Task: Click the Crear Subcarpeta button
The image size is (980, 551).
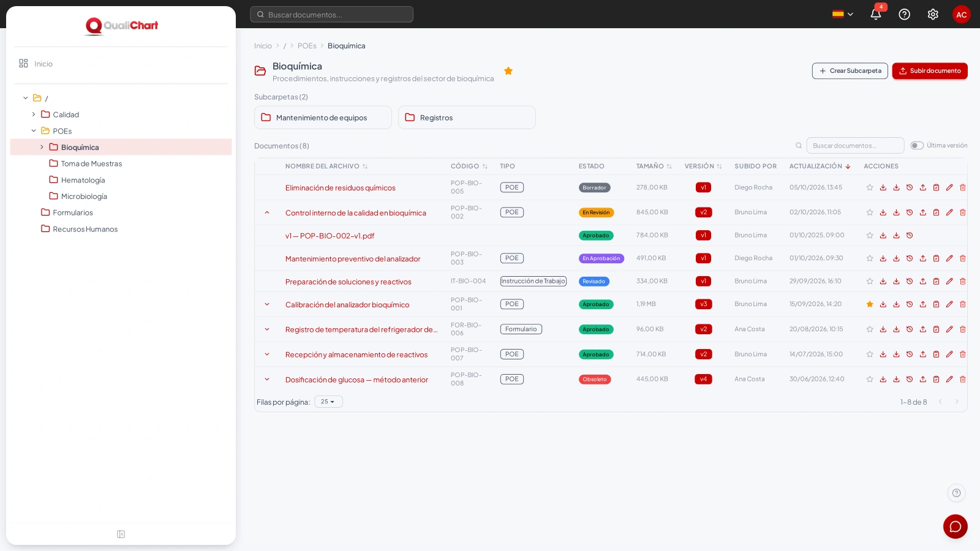Action: [850, 71]
